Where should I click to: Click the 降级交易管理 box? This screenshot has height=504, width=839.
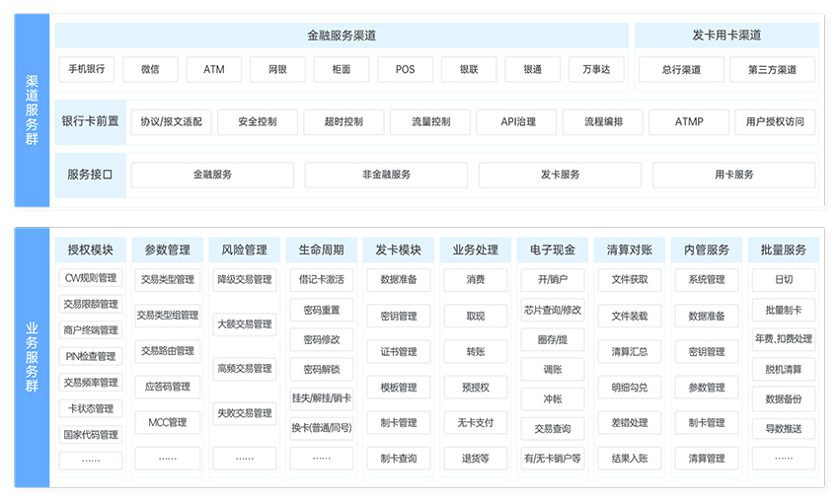(x=245, y=279)
